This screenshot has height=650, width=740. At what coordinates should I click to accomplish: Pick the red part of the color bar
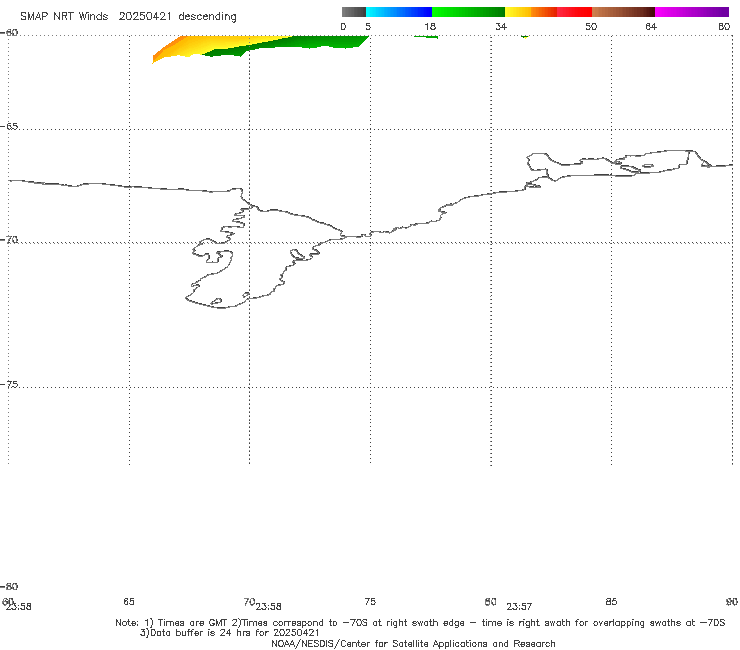pos(574,12)
